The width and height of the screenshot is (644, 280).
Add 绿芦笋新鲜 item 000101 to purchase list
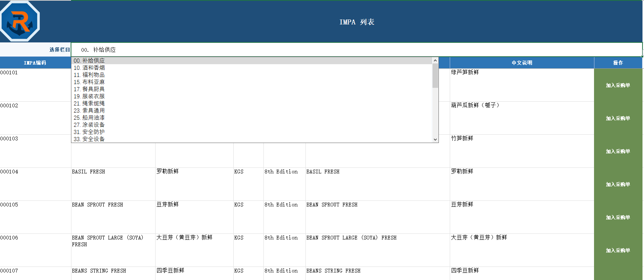pos(618,85)
